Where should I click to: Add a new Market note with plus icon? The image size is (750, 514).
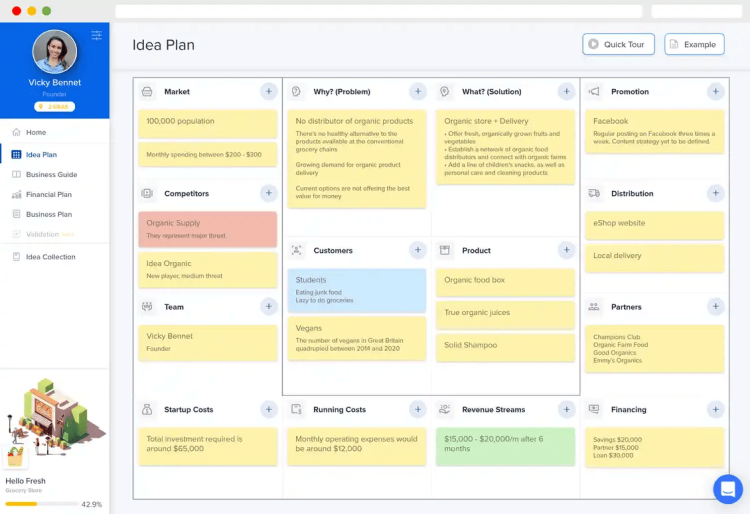269,91
